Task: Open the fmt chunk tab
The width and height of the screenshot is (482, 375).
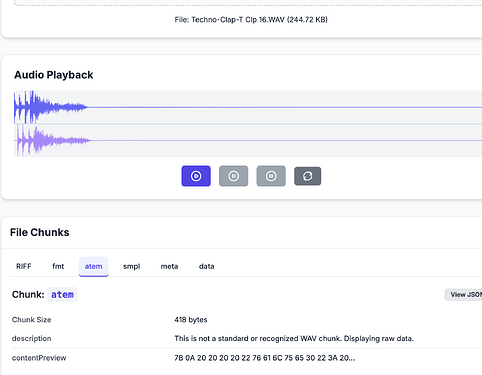Action: [x=58, y=266]
